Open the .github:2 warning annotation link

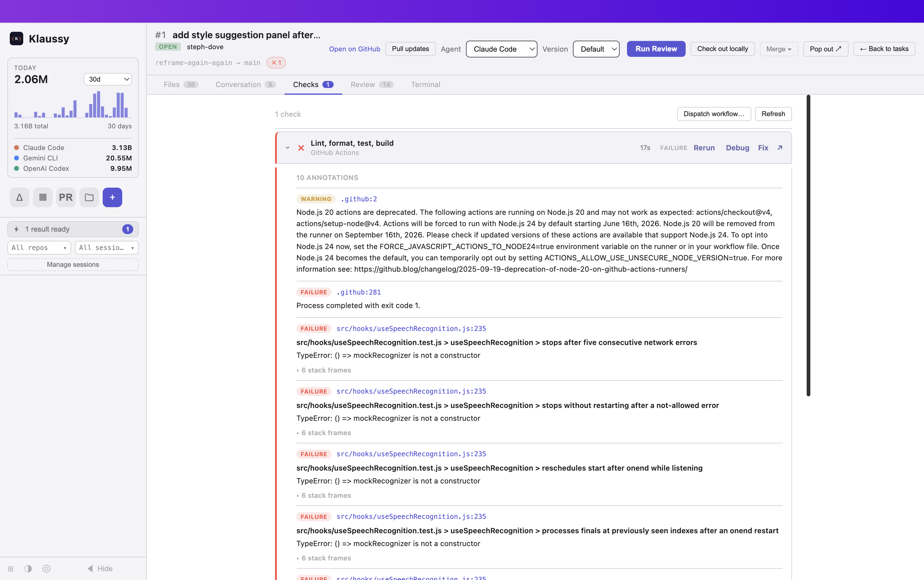pos(359,199)
